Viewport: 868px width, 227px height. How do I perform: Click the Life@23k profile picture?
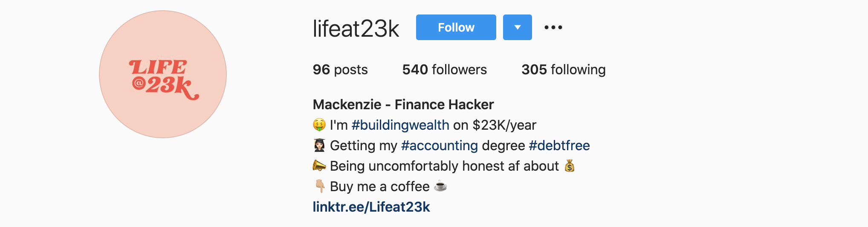click(163, 74)
